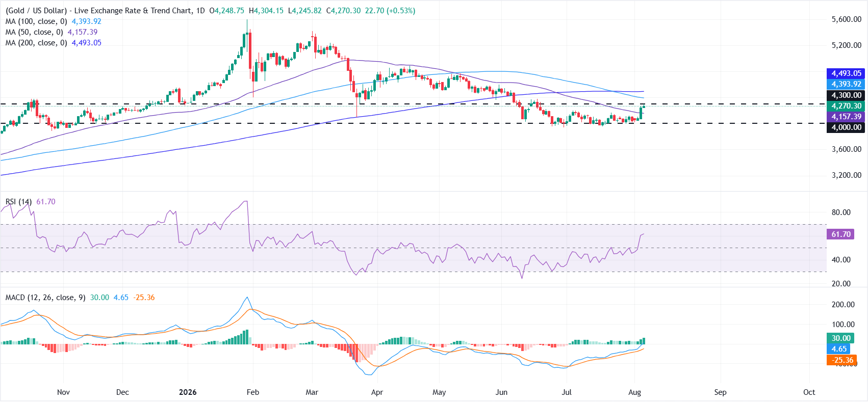This screenshot has width=868, height=403.
Task: Click the close price value C4,270.30
Action: [344, 11]
